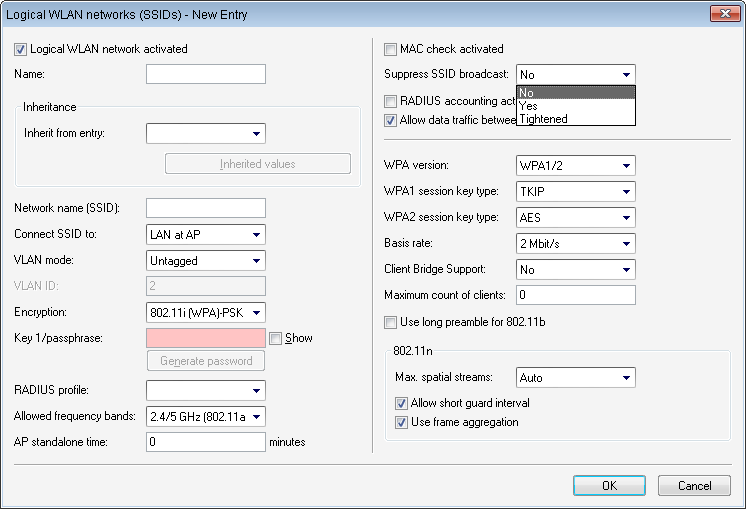
Task: Open the Inherit from entry dropdown
Action: coord(257,134)
